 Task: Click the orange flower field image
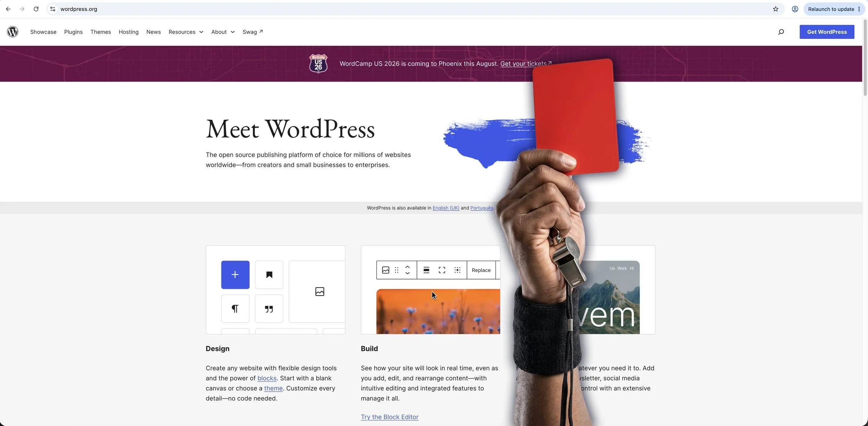pos(438,311)
